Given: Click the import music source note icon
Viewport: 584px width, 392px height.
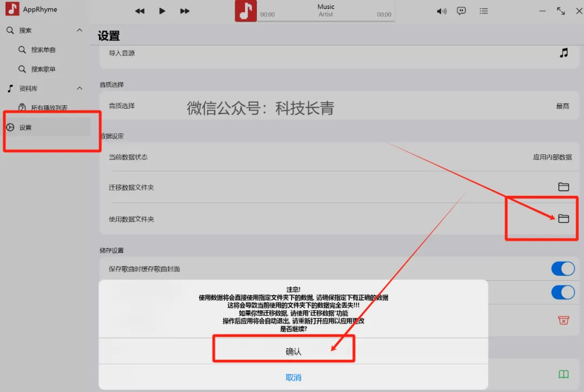Looking at the screenshot, I should click(563, 53).
